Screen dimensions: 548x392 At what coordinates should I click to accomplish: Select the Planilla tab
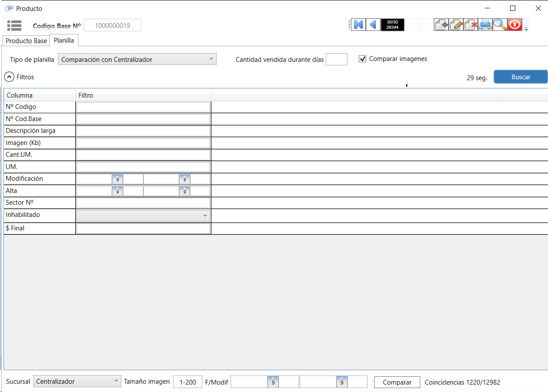coord(64,41)
